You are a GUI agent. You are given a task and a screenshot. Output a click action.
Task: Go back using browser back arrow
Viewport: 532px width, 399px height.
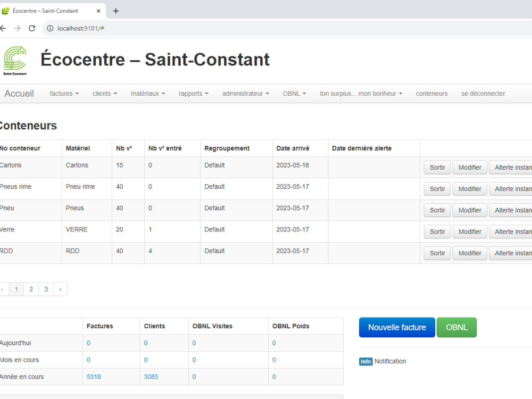pos(3,28)
